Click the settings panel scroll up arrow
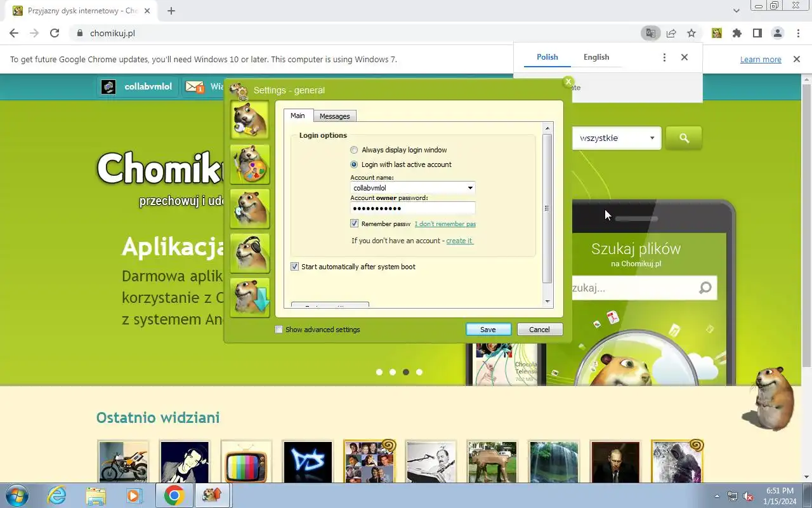 tap(547, 128)
